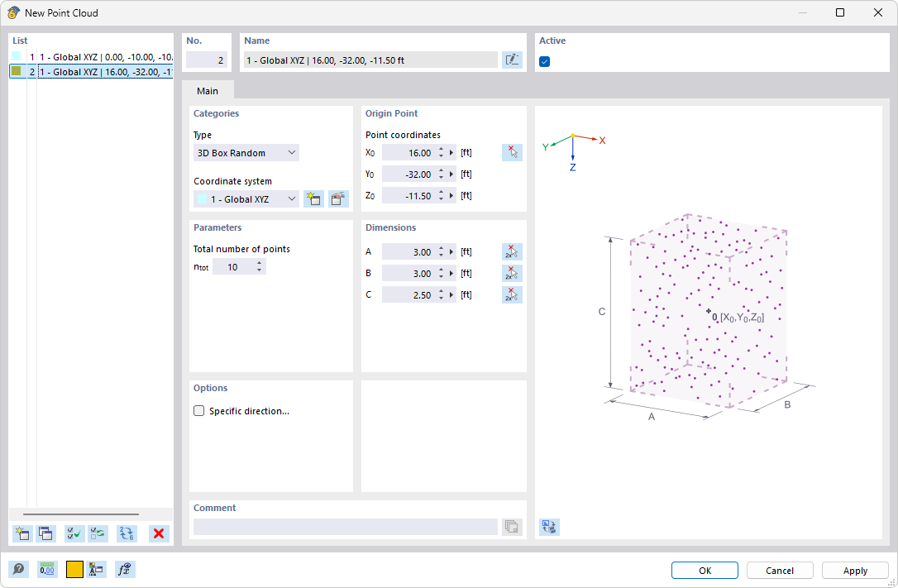Image resolution: width=898 pixels, height=588 pixels.
Task: Adjust the Y0 spinner arrows
Action: pos(441,174)
